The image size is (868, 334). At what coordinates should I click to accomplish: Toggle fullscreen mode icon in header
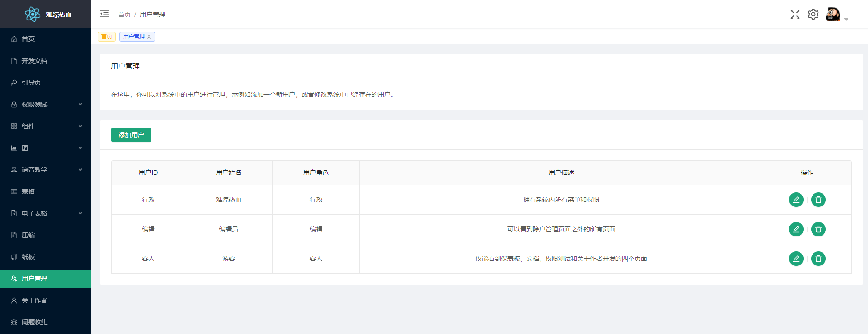(x=794, y=15)
